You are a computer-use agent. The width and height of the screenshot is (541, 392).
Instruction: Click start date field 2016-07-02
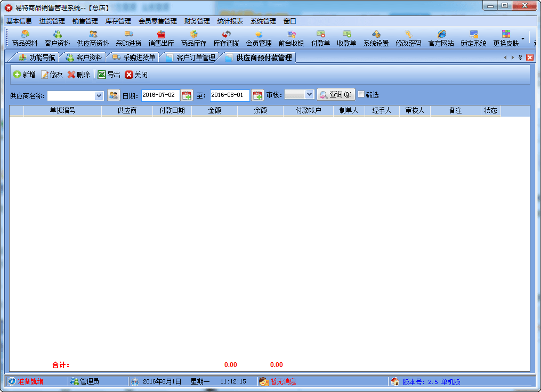[160, 95]
